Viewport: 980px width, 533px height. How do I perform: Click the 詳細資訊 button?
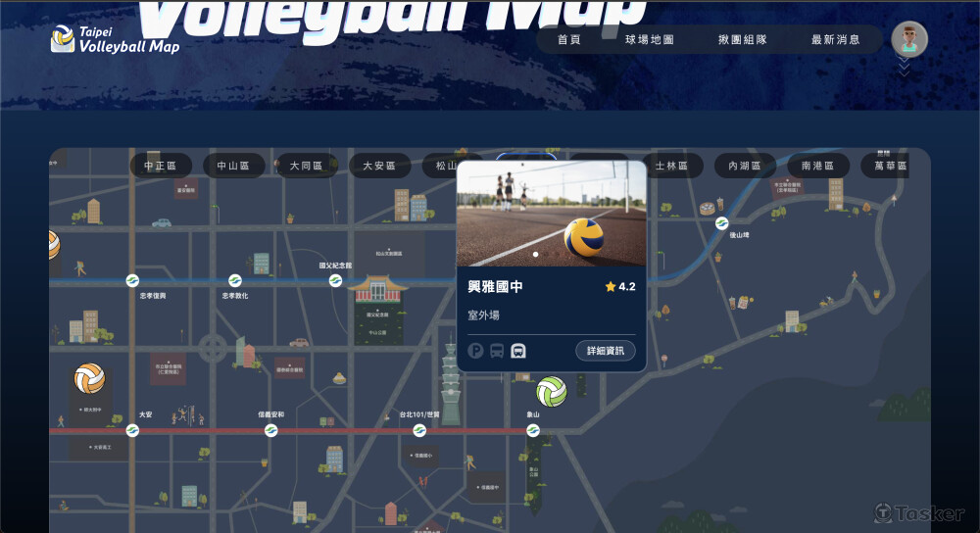(605, 351)
